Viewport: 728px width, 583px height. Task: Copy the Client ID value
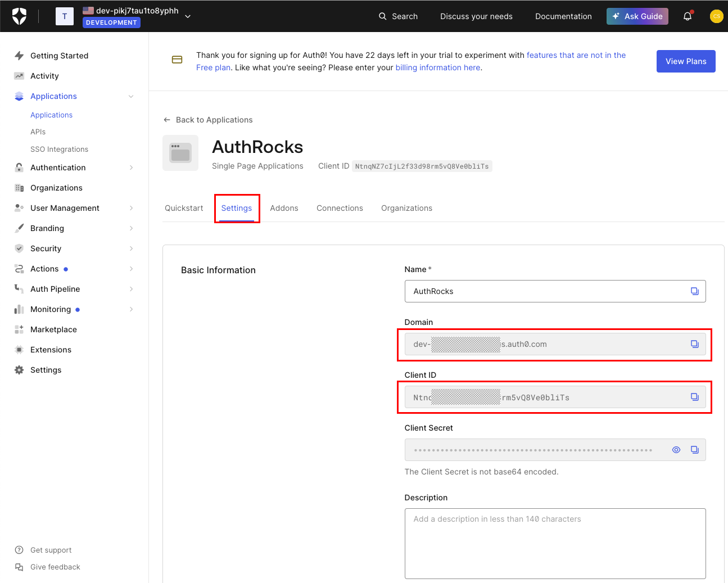click(694, 397)
